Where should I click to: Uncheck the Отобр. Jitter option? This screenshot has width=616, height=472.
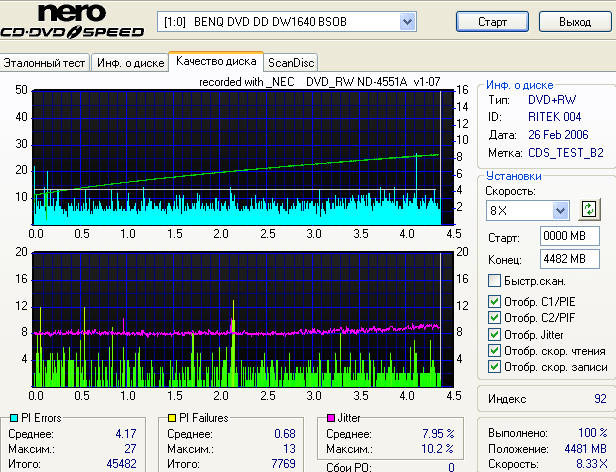click(494, 335)
